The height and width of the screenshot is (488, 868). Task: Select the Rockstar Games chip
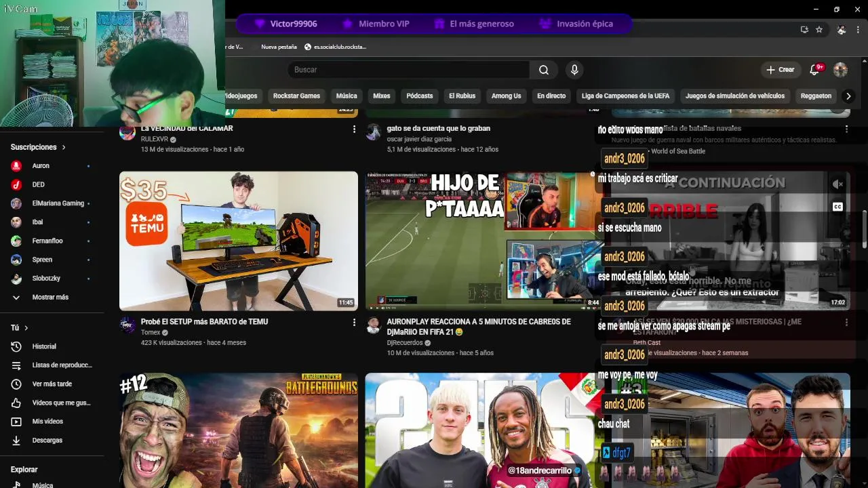(x=296, y=96)
